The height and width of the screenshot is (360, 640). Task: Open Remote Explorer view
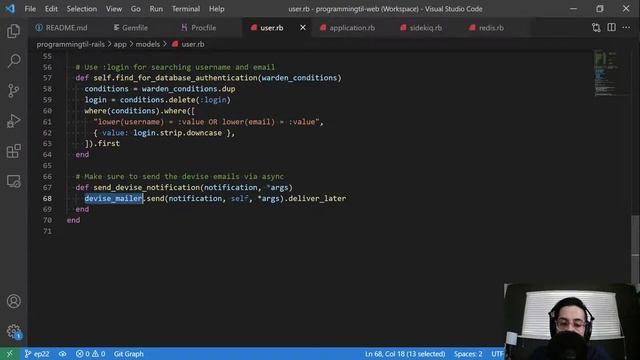13,181
